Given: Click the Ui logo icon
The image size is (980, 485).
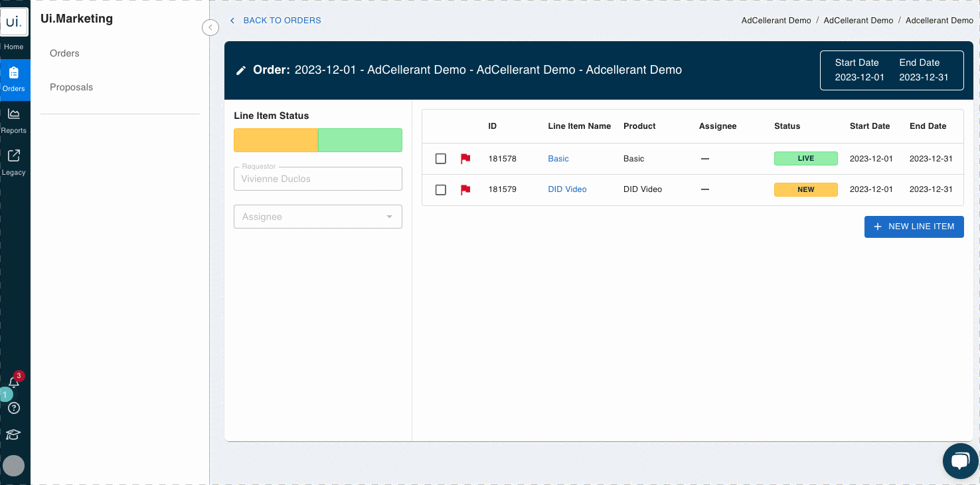Looking at the screenshot, I should tap(14, 23).
